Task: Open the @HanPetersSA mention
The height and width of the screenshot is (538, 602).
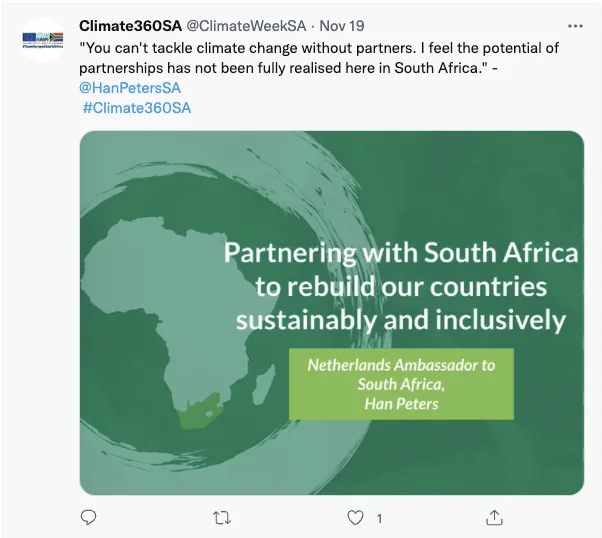Action: point(130,87)
